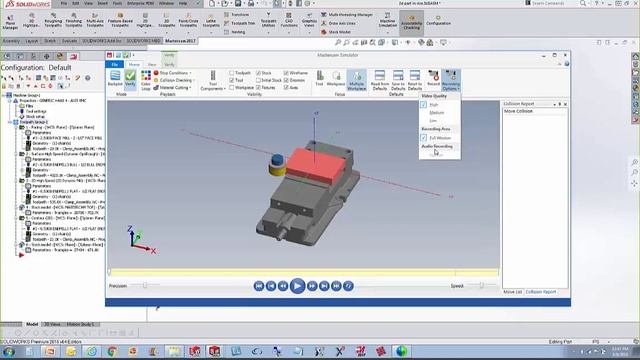Click the Stock Model button
The image size is (640, 360).
coord(336,32)
